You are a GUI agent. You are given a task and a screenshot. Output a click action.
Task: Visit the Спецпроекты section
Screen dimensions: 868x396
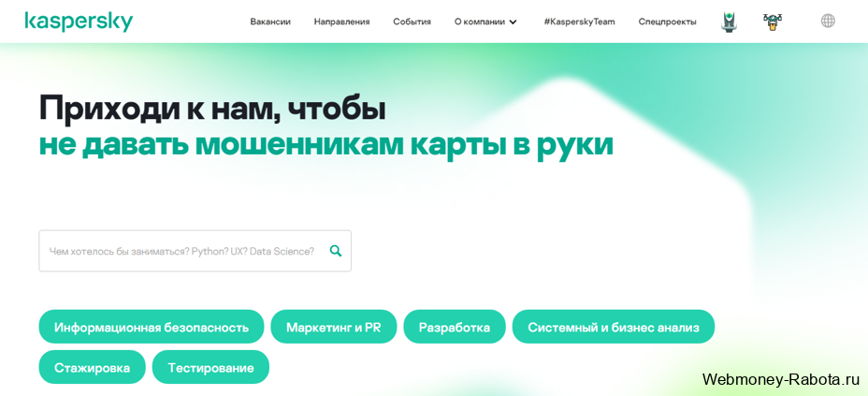[x=667, y=22]
